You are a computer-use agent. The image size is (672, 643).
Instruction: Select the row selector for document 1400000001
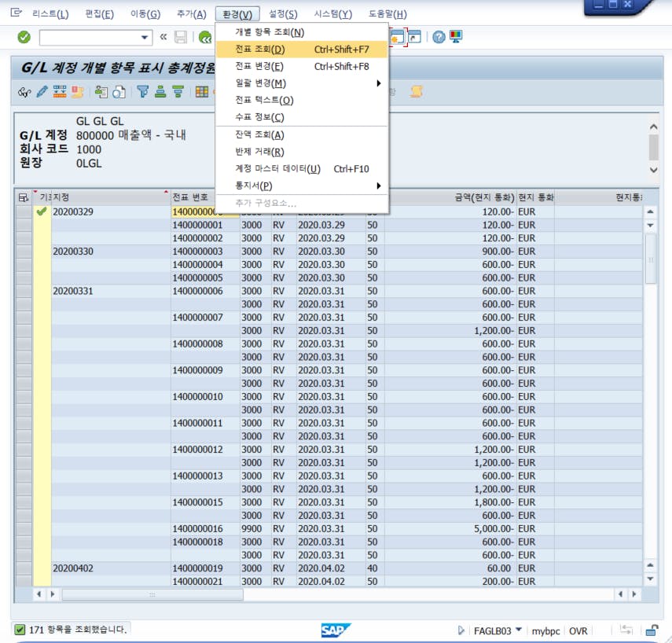24,225
